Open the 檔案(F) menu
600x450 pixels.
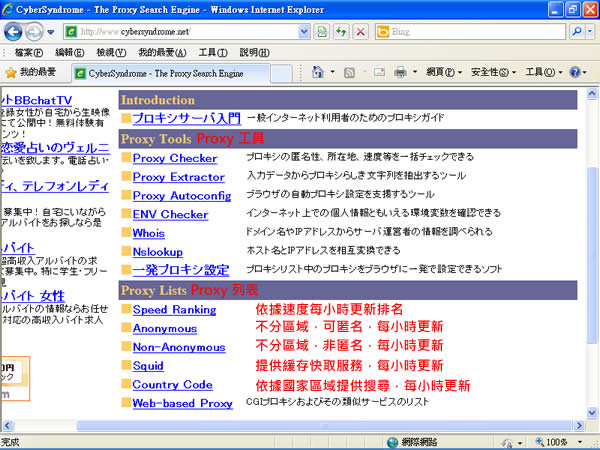pyautogui.click(x=29, y=52)
